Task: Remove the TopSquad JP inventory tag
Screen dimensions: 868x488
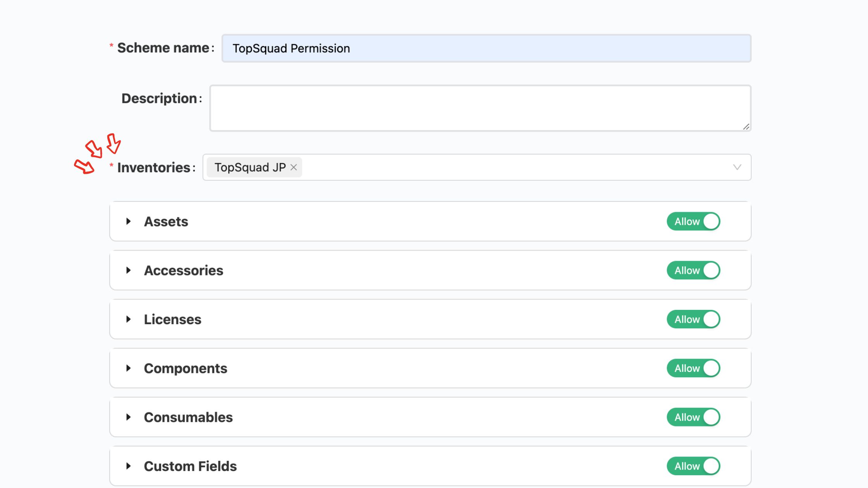Action: pos(294,167)
